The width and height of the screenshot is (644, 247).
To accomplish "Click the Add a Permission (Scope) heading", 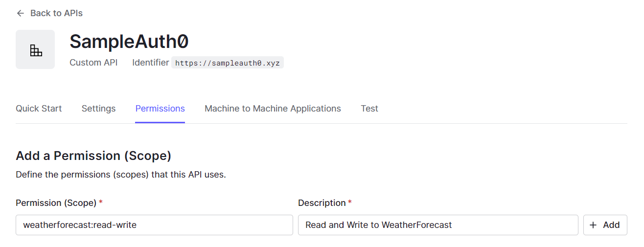I will coord(93,156).
